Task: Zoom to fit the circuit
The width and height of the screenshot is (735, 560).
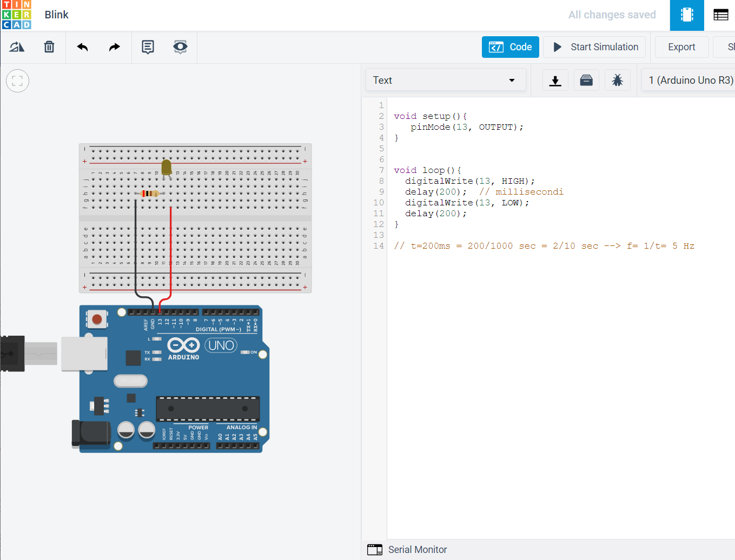Action: click(17, 81)
